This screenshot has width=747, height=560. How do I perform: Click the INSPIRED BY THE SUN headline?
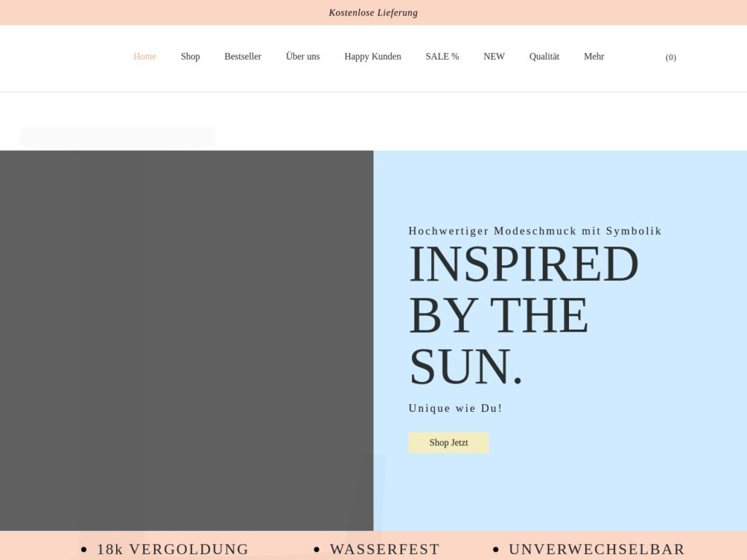[523, 315]
